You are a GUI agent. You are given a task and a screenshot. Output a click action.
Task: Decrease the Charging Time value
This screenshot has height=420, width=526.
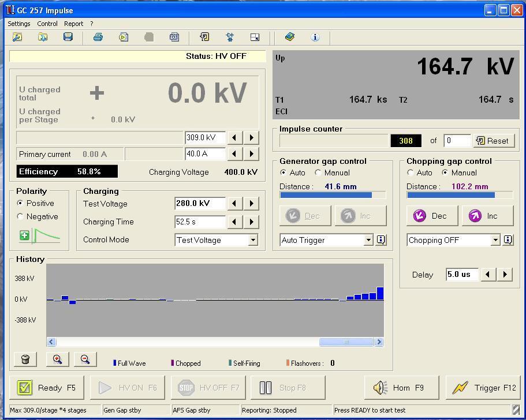pyautogui.click(x=234, y=222)
